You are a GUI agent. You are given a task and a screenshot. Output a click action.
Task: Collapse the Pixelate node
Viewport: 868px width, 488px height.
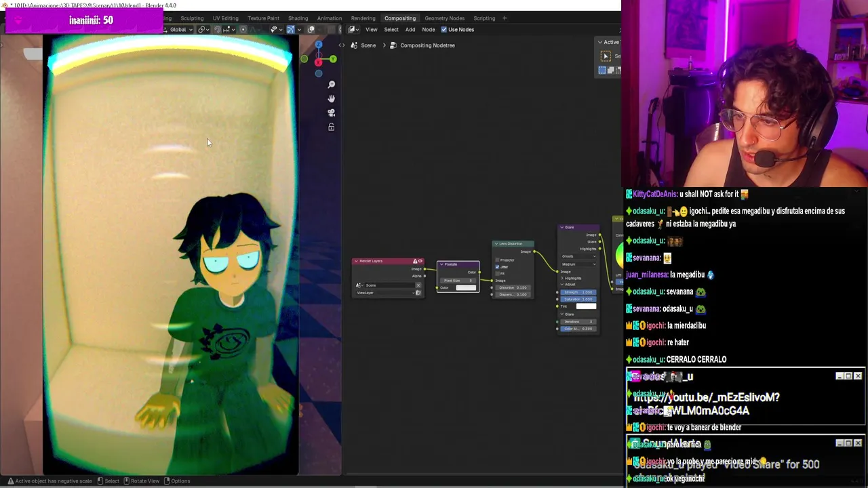click(441, 264)
